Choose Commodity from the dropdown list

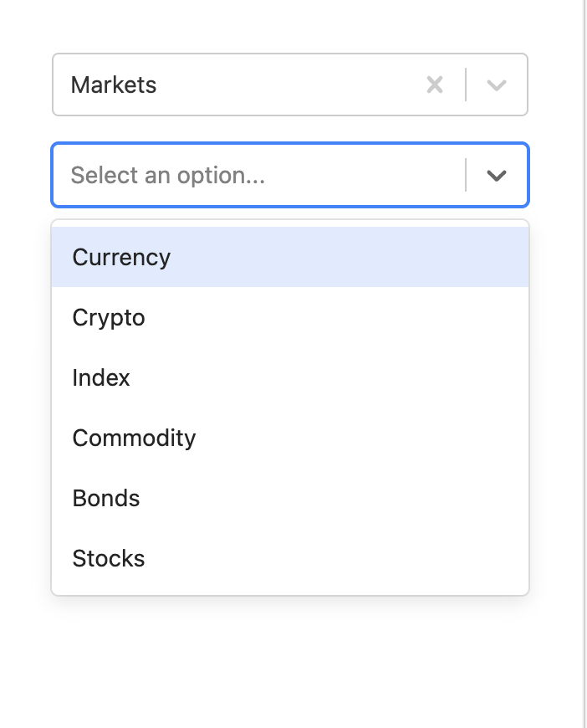pos(134,438)
